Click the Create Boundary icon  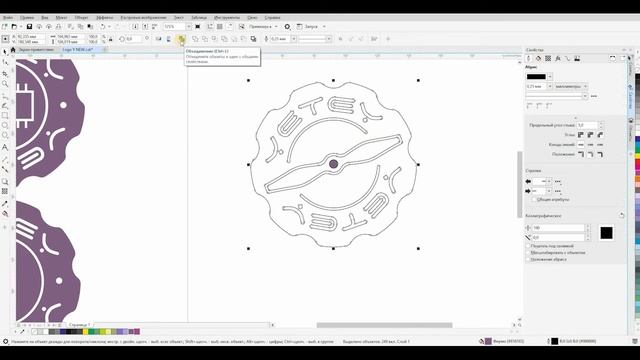[x=253, y=39]
